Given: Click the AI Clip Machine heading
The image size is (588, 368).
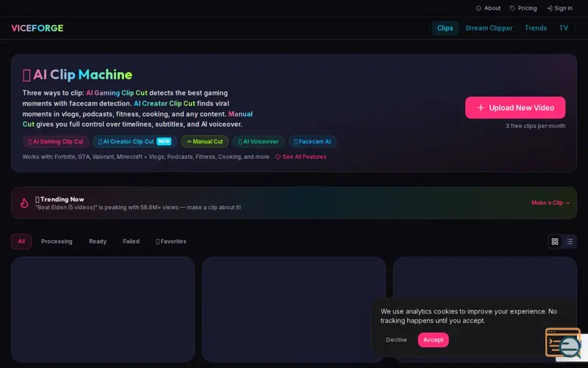Looking at the screenshot, I should tap(77, 75).
